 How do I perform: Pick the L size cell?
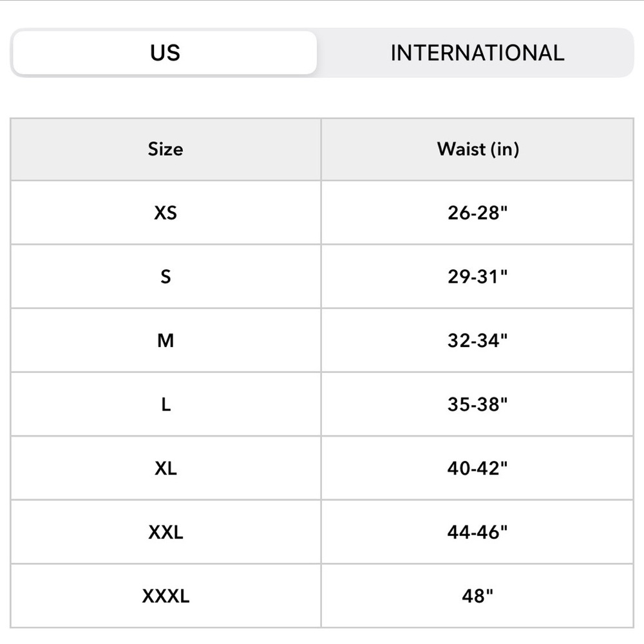click(166, 404)
